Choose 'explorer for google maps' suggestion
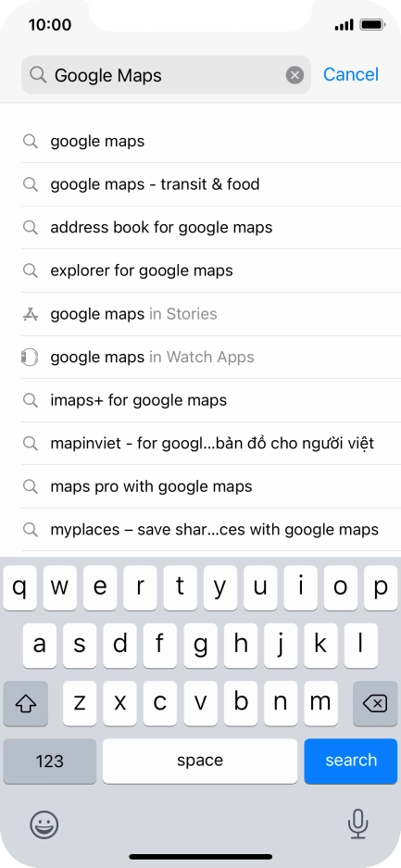This screenshot has width=401, height=868. pyautogui.click(x=210, y=270)
